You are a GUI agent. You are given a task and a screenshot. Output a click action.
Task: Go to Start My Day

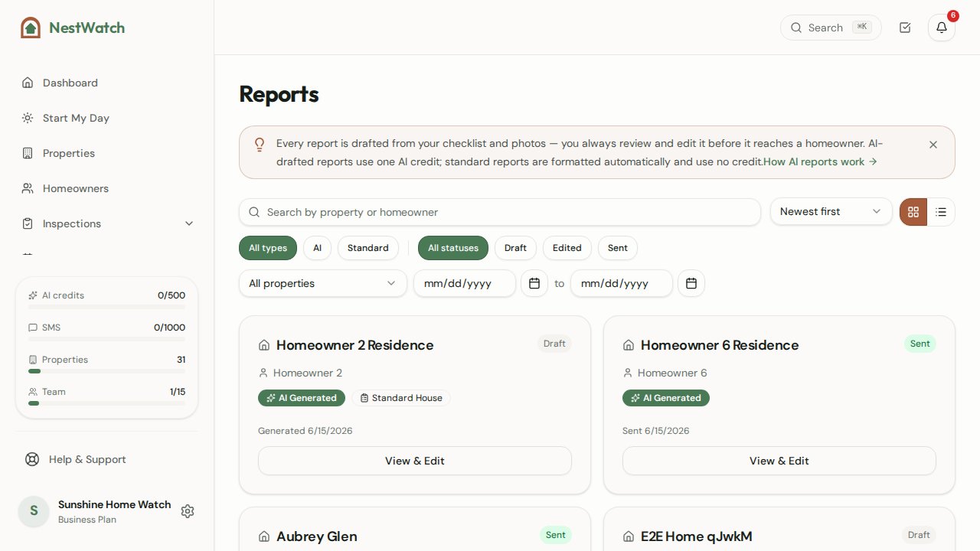106,118
